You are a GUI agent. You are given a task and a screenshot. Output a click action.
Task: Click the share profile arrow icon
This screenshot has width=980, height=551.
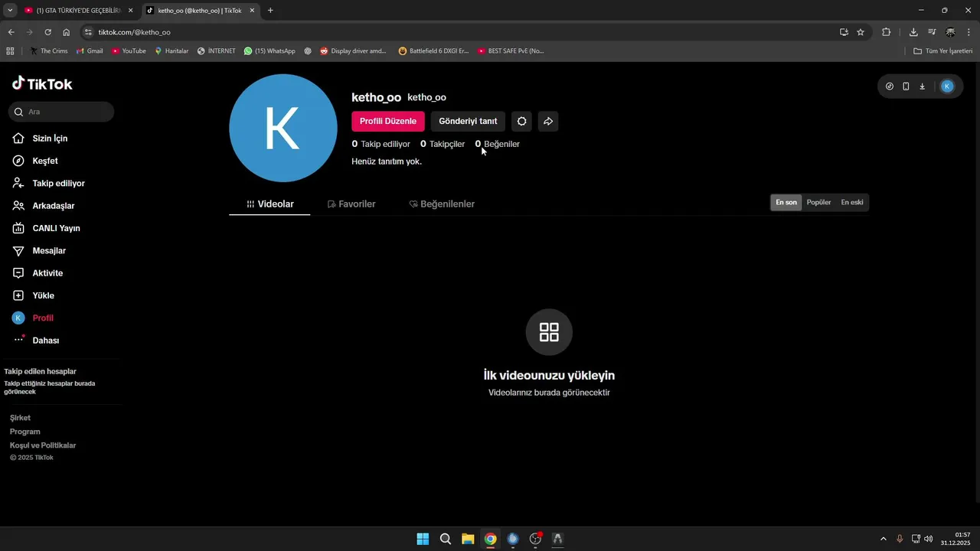548,121
